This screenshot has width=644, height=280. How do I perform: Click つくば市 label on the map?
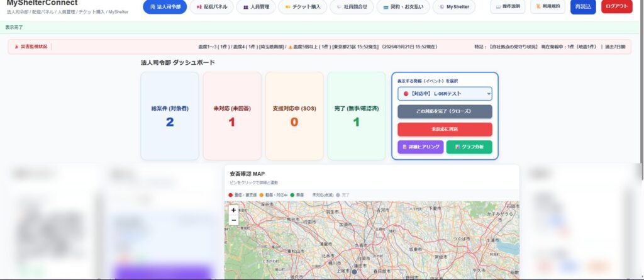[461, 239]
